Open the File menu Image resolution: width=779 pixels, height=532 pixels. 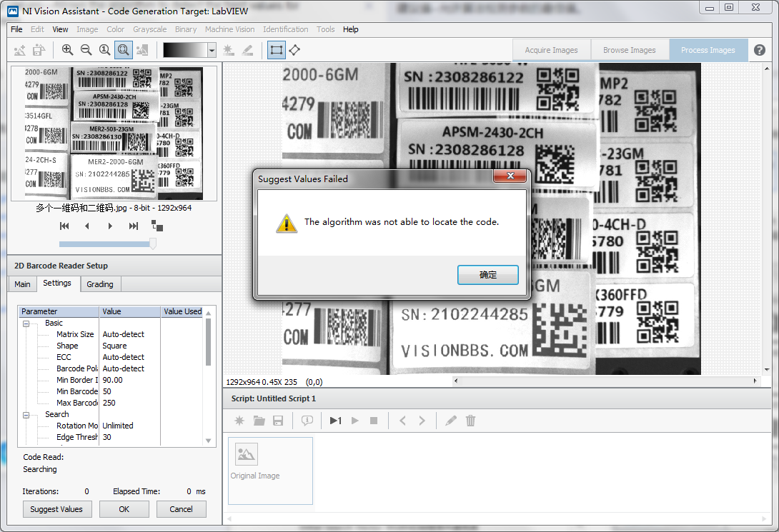click(16, 29)
